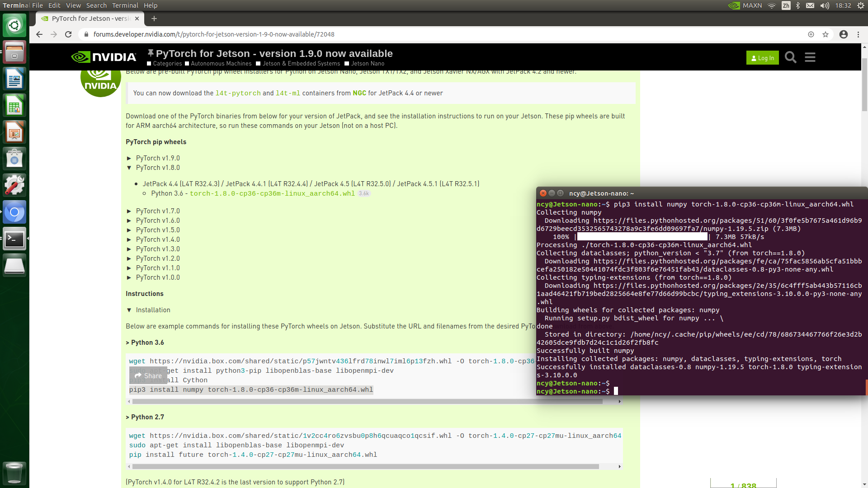The image size is (868, 488).
Task: Click the address bar URL field
Action: pyautogui.click(x=443, y=34)
